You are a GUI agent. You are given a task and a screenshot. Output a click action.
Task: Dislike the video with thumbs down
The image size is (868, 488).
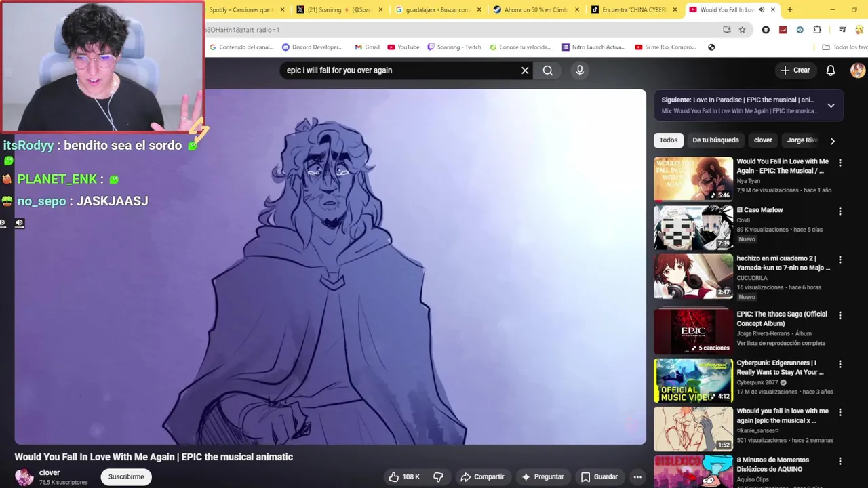[438, 477]
